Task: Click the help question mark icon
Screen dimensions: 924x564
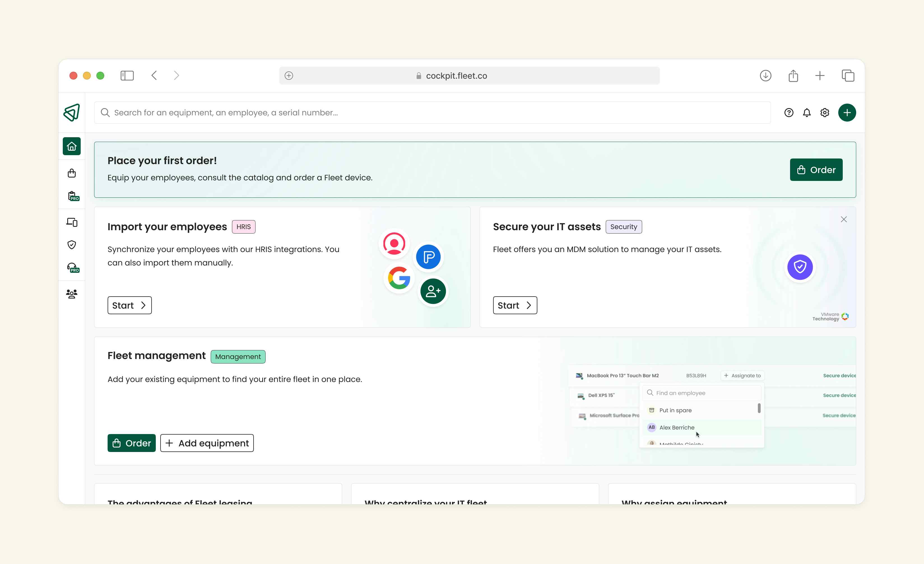Action: [789, 113]
